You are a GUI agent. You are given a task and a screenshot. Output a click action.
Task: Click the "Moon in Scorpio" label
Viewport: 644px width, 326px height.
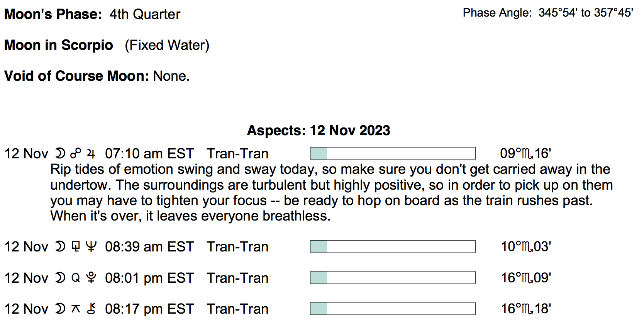point(59,45)
